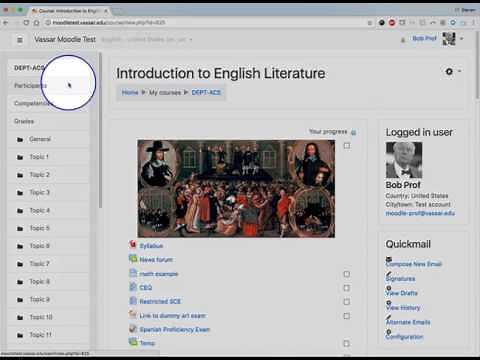Image resolution: width=480 pixels, height=360 pixels.
Task: Click the Topic 10 folder icon
Action: (x=20, y=318)
